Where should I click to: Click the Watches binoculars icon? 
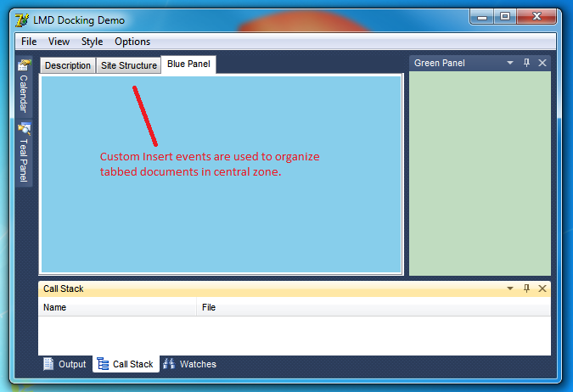169,364
